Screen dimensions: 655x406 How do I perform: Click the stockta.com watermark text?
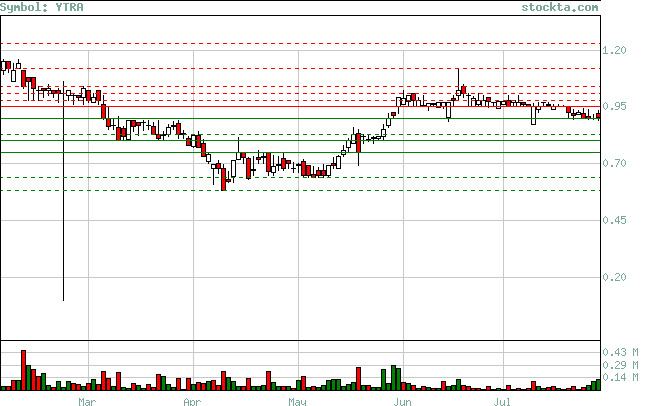[560, 7]
